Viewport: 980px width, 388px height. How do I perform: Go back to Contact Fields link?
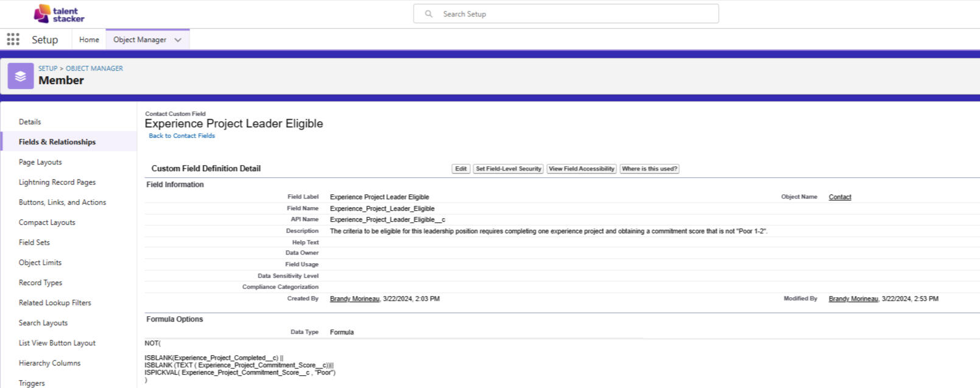click(x=182, y=136)
